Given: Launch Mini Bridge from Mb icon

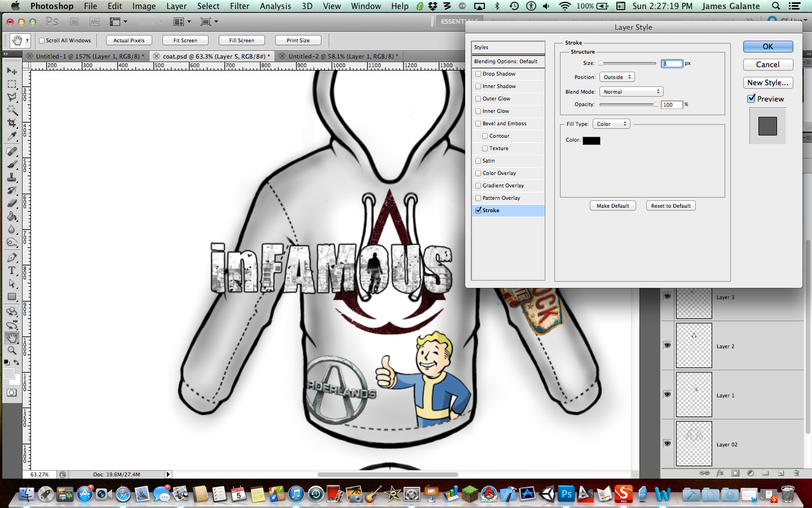Looking at the screenshot, I should tap(95, 21).
